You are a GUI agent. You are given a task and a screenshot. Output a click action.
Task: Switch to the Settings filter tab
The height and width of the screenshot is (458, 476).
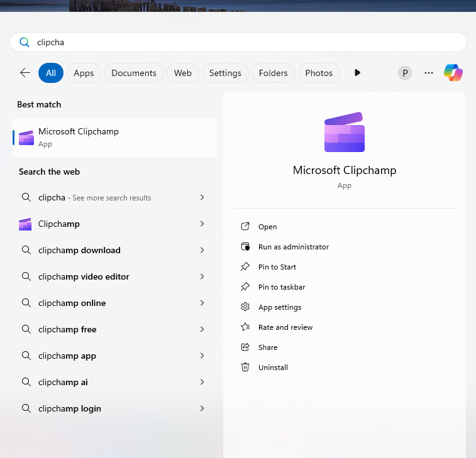pyautogui.click(x=225, y=73)
